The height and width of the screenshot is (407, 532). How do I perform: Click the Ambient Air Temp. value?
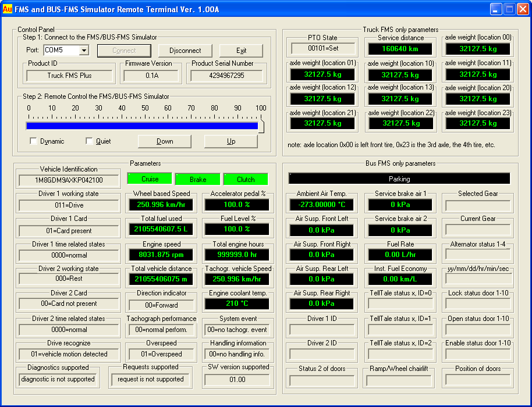coord(321,205)
